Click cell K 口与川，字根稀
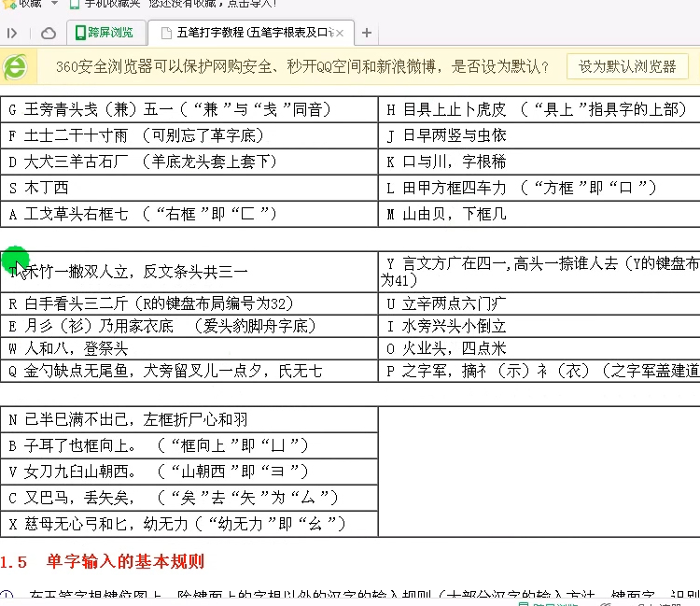This screenshot has height=606, width=700. pyautogui.click(x=539, y=162)
